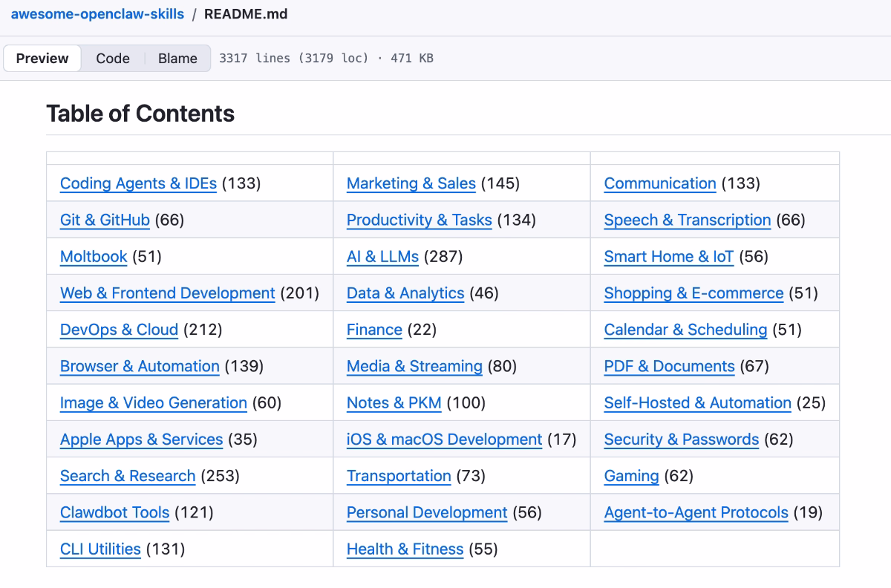Switch to the Blame tab
891x588 pixels.
coord(177,58)
